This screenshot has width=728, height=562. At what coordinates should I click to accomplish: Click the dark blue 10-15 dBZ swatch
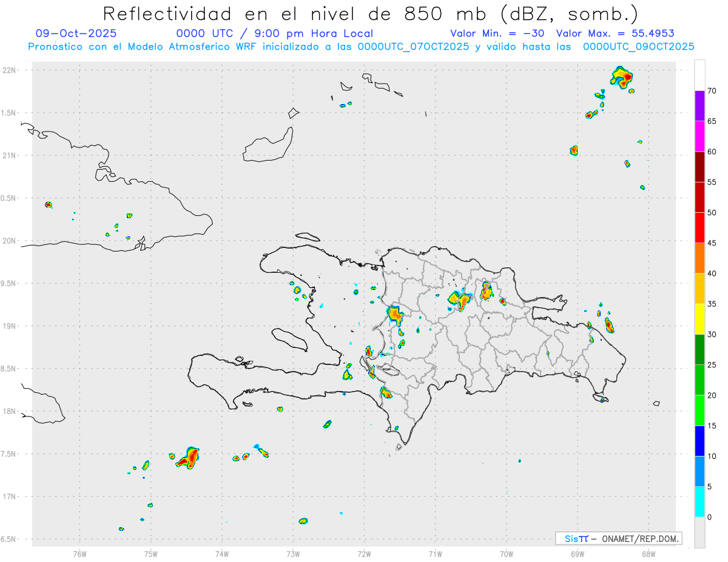[699, 441]
